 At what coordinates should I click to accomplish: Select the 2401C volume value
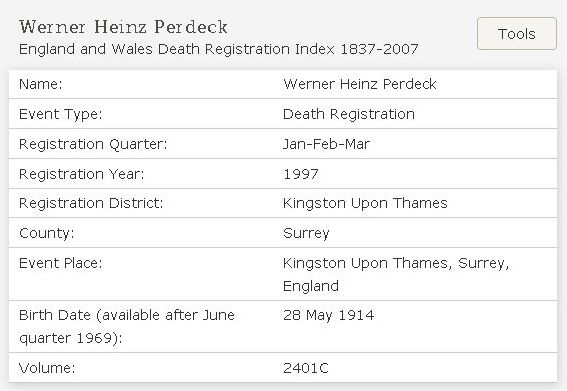coord(306,368)
